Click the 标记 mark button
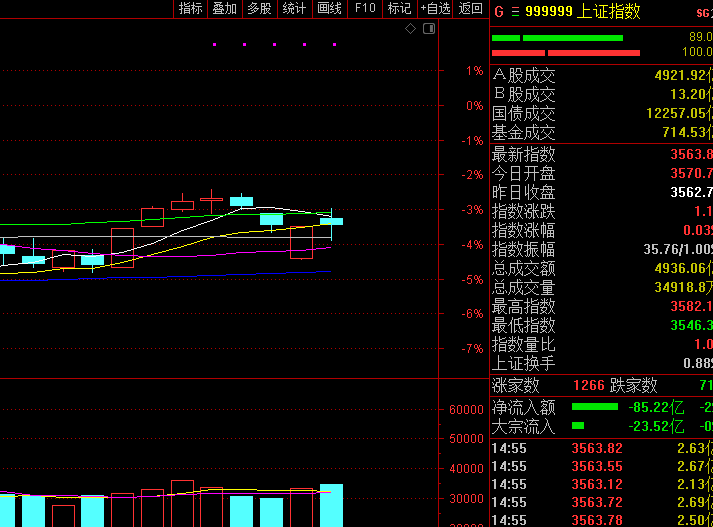This screenshot has width=713, height=527. tap(400, 9)
